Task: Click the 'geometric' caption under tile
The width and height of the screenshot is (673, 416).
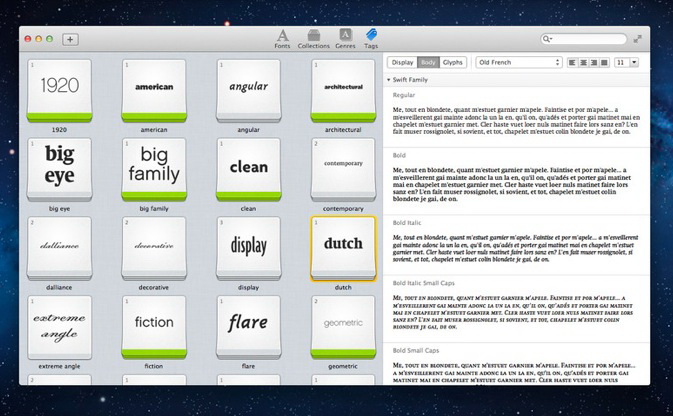Action: pyautogui.click(x=343, y=367)
